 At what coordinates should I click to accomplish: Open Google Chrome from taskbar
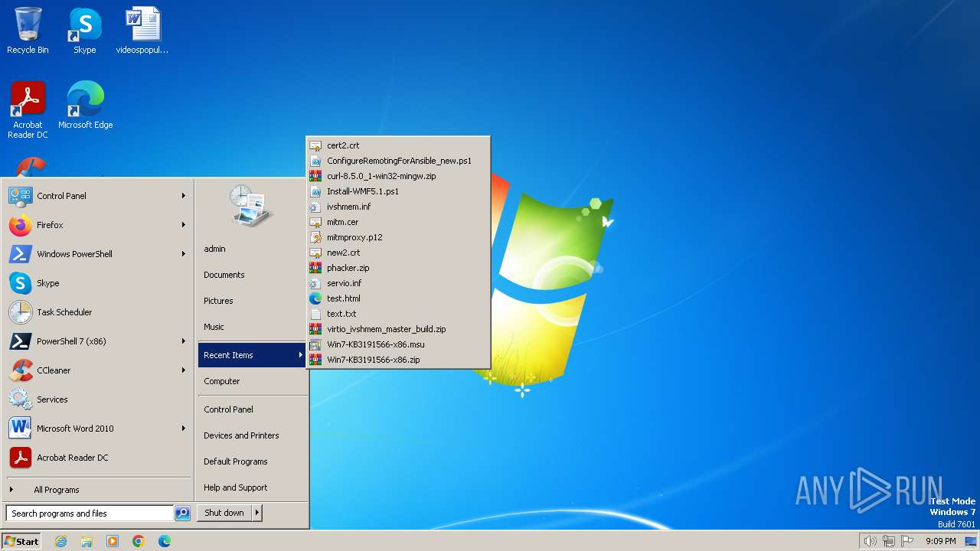[139, 541]
